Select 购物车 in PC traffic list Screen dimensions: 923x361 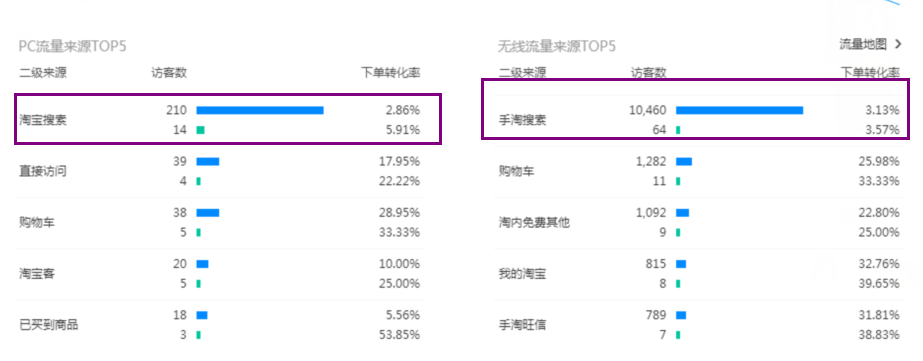[37, 223]
